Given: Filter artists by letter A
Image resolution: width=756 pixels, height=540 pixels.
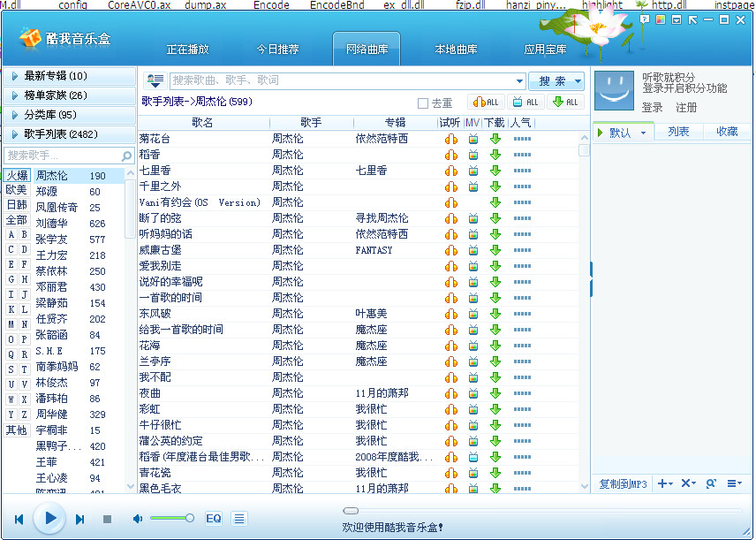Looking at the screenshot, I should (11, 234).
